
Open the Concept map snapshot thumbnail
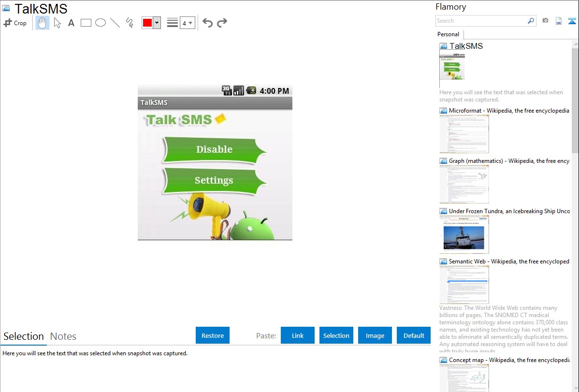pyautogui.click(x=464, y=378)
